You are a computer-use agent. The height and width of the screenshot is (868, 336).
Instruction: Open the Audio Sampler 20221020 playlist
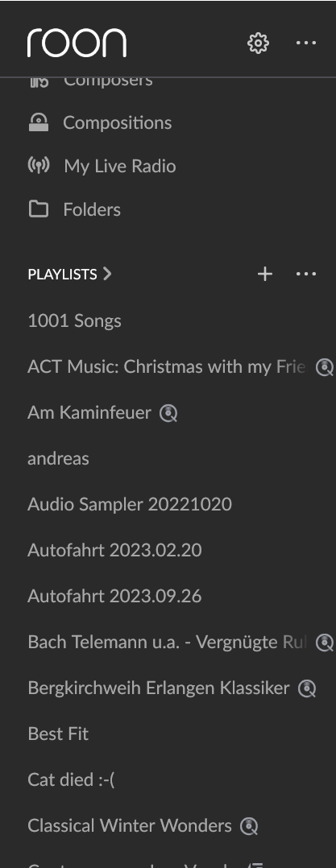click(130, 504)
